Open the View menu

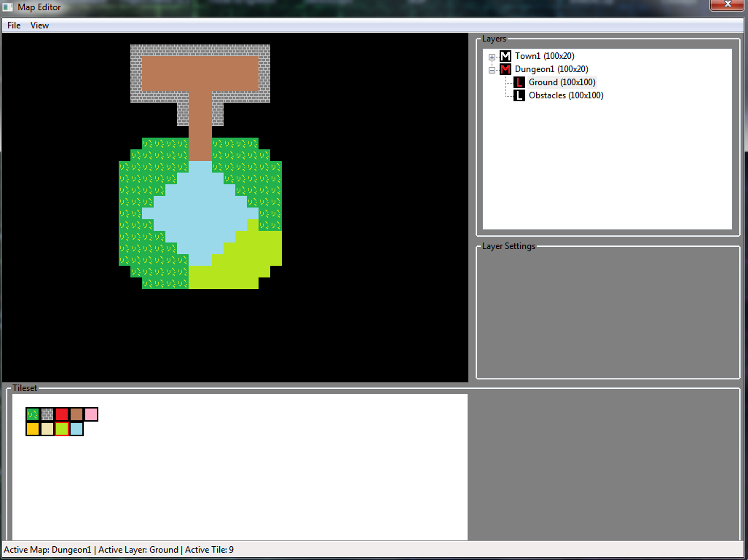(x=39, y=25)
